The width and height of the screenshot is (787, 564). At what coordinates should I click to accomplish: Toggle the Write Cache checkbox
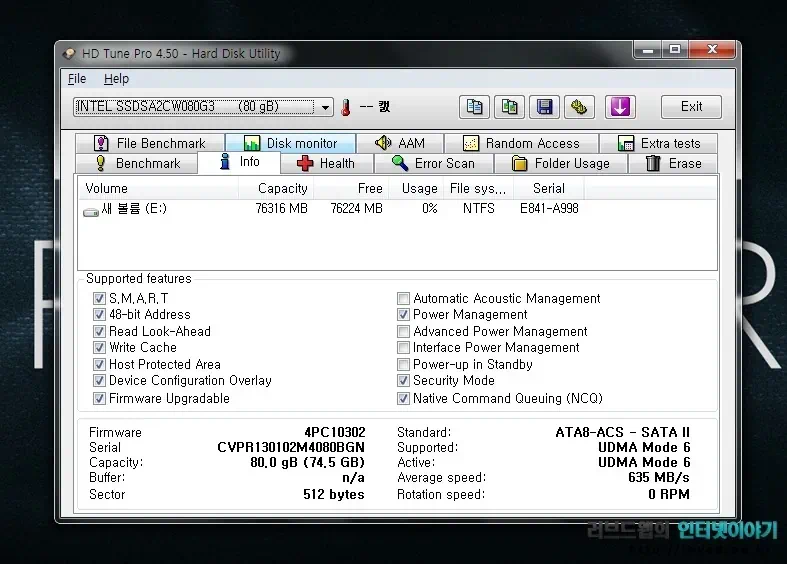pyautogui.click(x=99, y=348)
